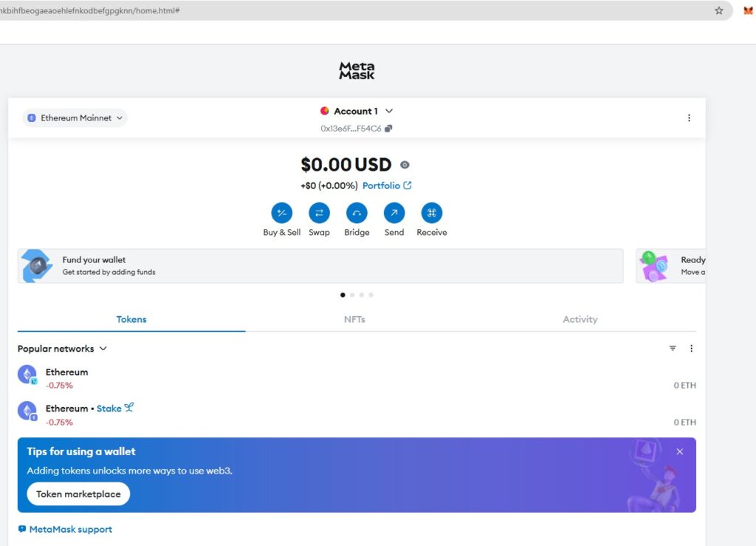The width and height of the screenshot is (756, 546).
Task: Click the Ethereum token logo in first row
Action: click(27, 375)
